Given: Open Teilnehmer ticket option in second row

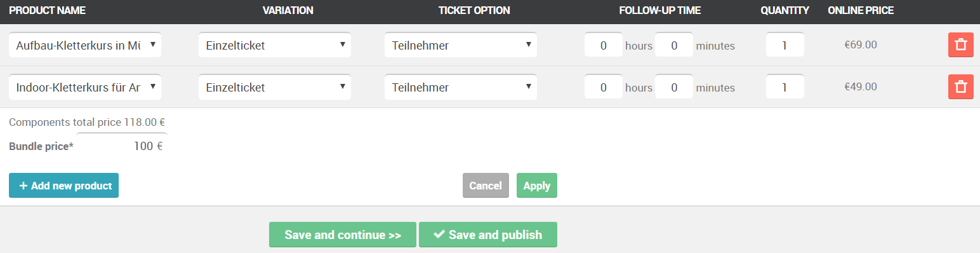Looking at the screenshot, I should [461, 87].
